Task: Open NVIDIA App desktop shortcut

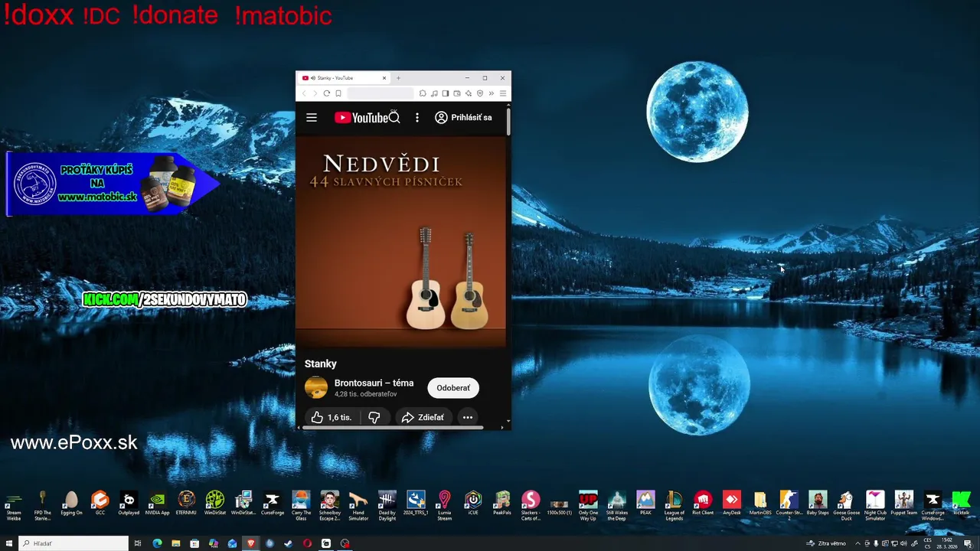Action: (x=157, y=505)
